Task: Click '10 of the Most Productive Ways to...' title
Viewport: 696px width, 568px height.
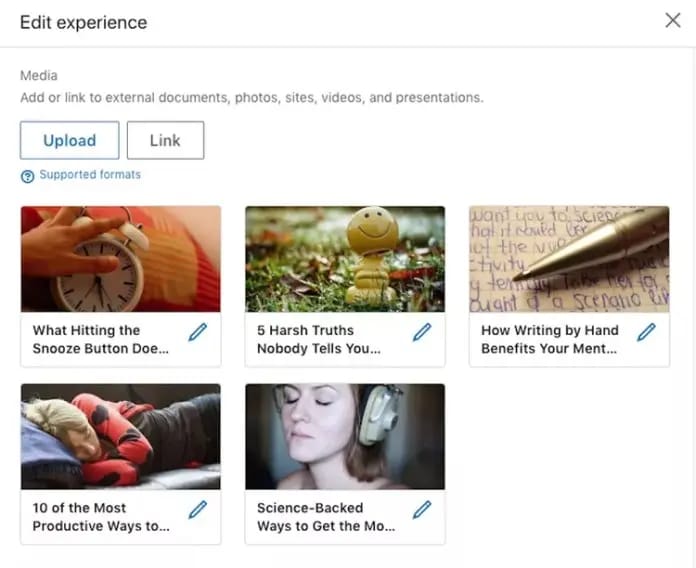Action: click(101, 517)
